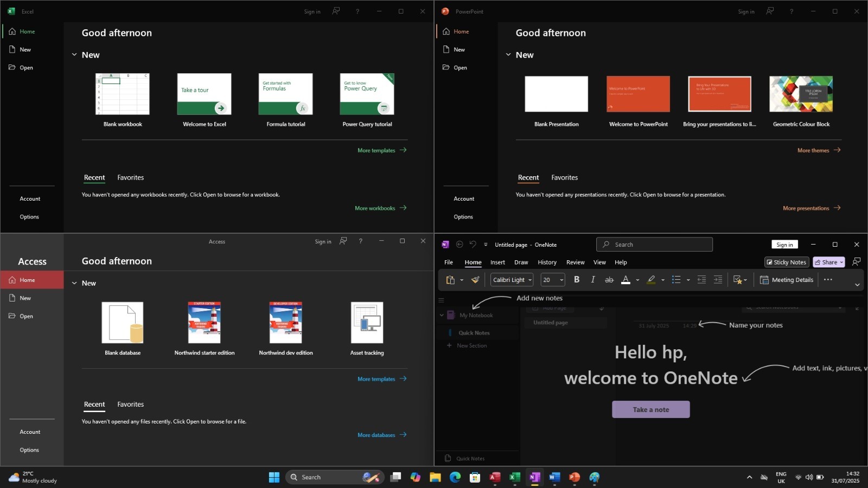Collapse the New section in Access

point(74,283)
